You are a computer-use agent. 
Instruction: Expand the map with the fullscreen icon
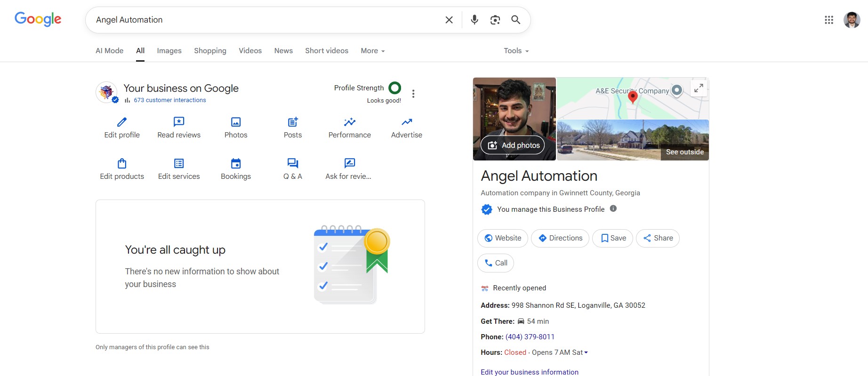(x=699, y=88)
